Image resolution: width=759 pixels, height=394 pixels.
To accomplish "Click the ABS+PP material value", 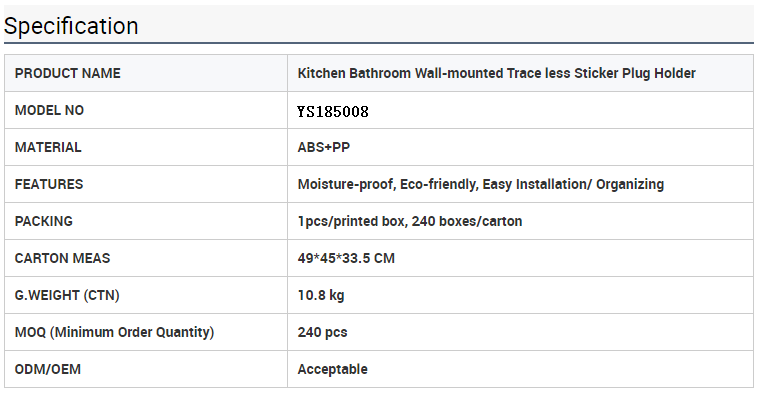I will pyautogui.click(x=324, y=147).
